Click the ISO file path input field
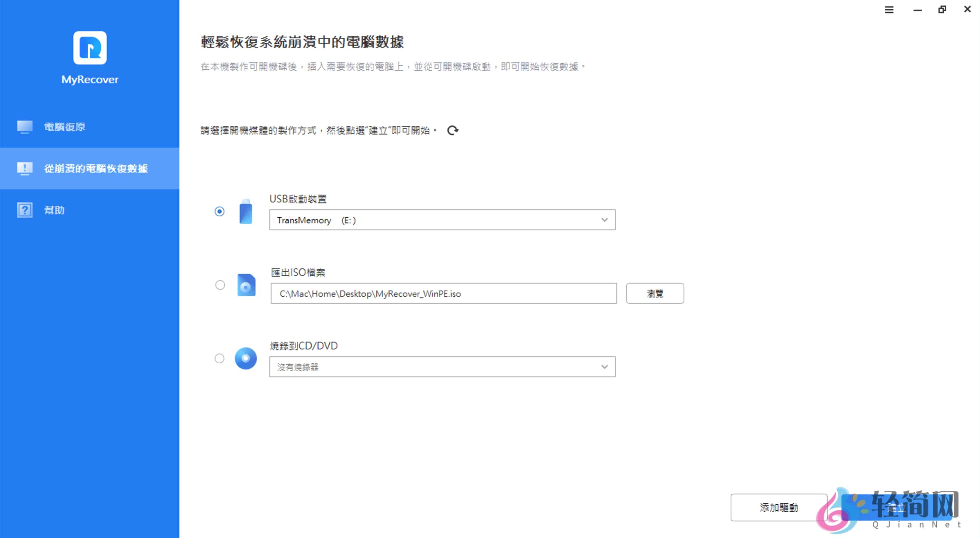The height and width of the screenshot is (538, 980). 443,294
